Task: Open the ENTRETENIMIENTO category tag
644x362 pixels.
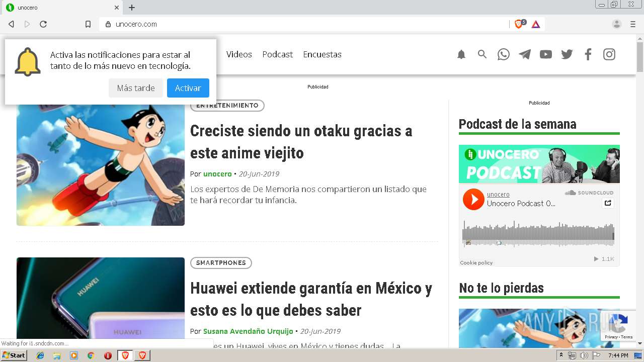Action: pyautogui.click(x=227, y=106)
